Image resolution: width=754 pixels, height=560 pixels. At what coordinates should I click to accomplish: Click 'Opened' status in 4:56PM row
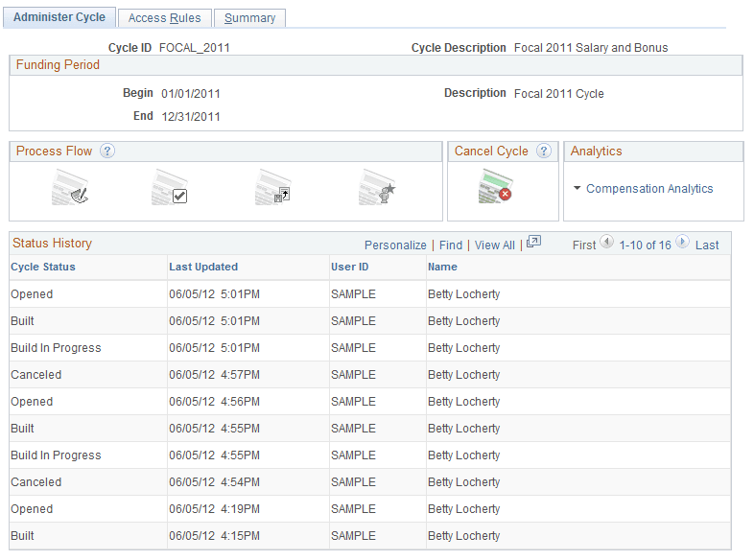coord(32,402)
